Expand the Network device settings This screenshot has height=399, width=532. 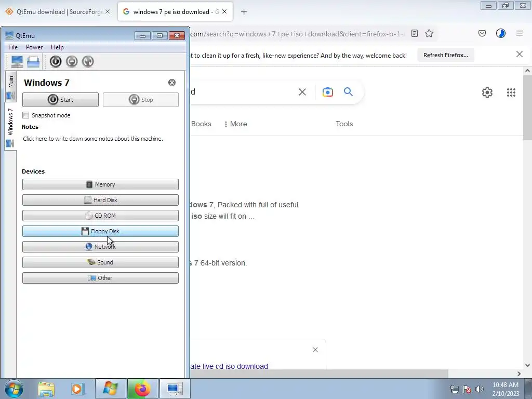[x=100, y=247]
